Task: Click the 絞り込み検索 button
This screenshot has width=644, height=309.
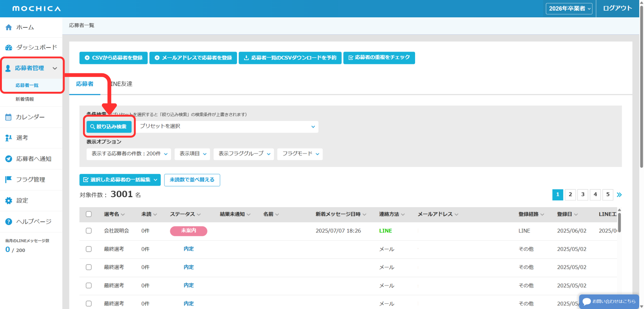Action: [x=109, y=127]
